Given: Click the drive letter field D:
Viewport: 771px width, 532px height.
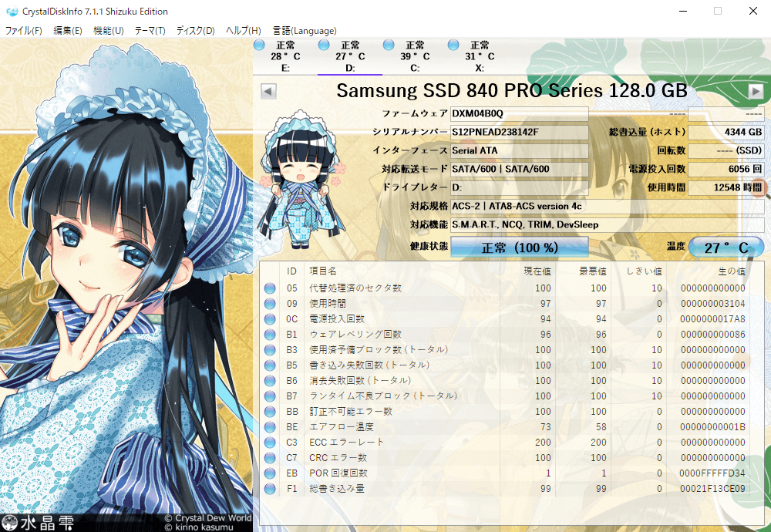Looking at the screenshot, I should 519,188.
